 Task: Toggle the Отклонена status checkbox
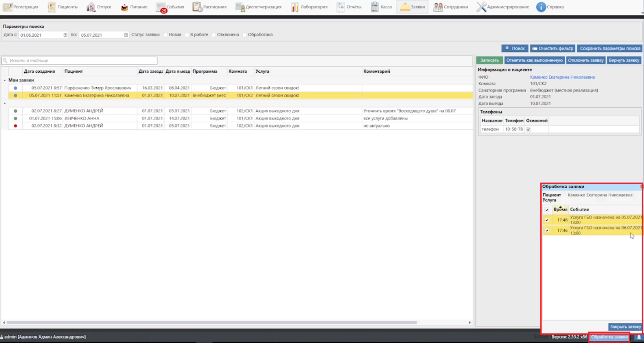tap(214, 35)
